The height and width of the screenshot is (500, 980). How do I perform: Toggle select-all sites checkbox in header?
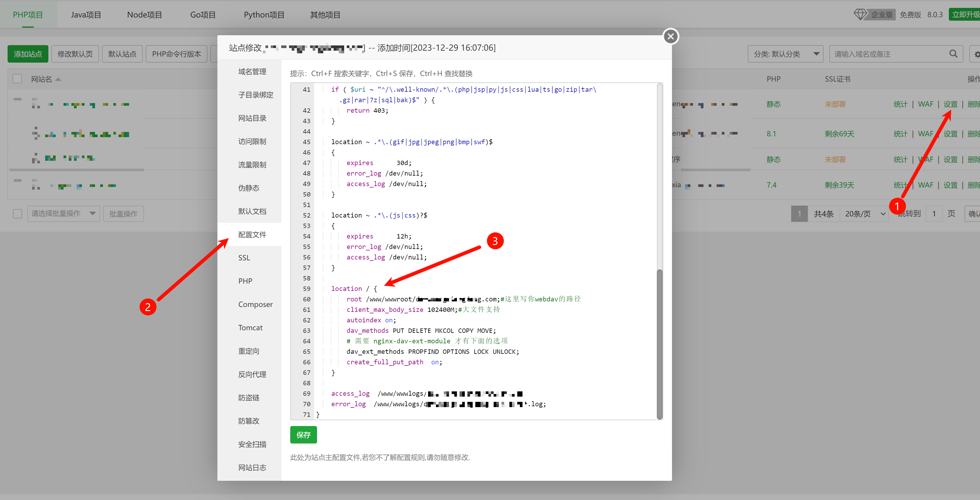click(17, 79)
